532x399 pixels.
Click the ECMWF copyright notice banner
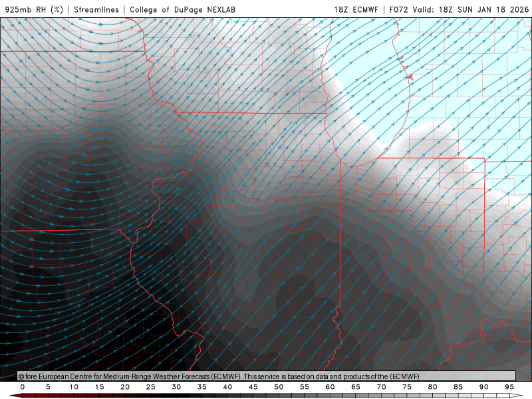[267, 376]
